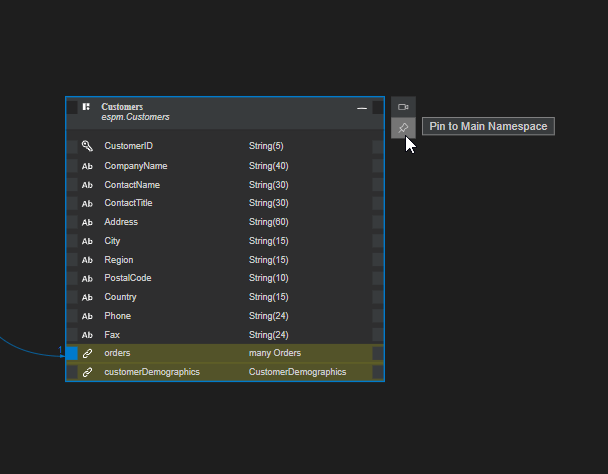The width and height of the screenshot is (608, 474).
Task: Click the Customers entity type icon
Action: tap(86, 107)
